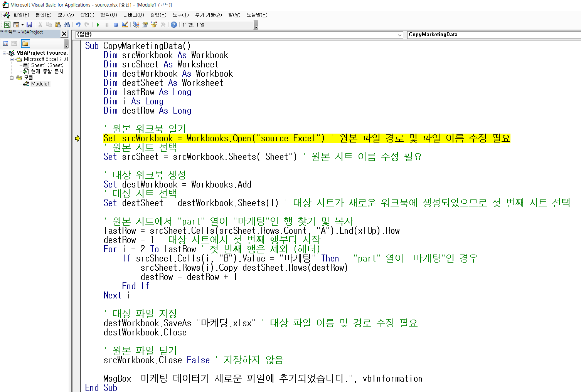Screen dimensions: 581x392
Task: Open the 형식(O) menu
Action: [109, 15]
